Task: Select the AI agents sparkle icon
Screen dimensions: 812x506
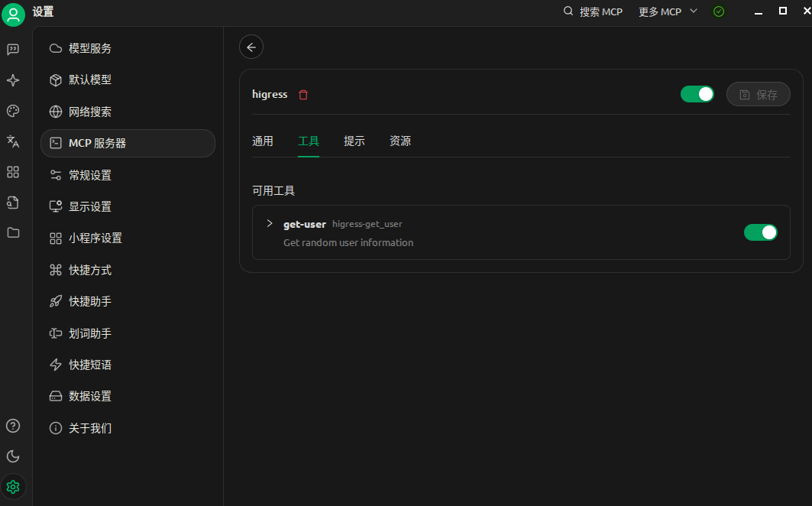Action: tap(12, 79)
